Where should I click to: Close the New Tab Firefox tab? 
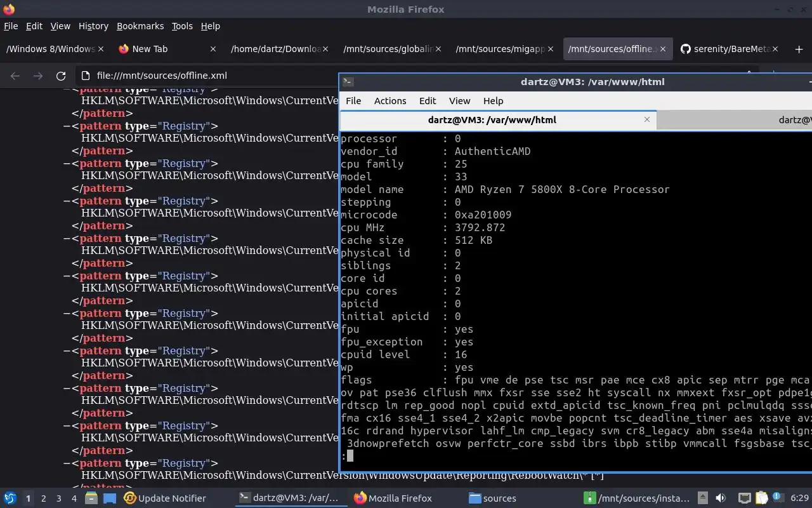point(213,49)
